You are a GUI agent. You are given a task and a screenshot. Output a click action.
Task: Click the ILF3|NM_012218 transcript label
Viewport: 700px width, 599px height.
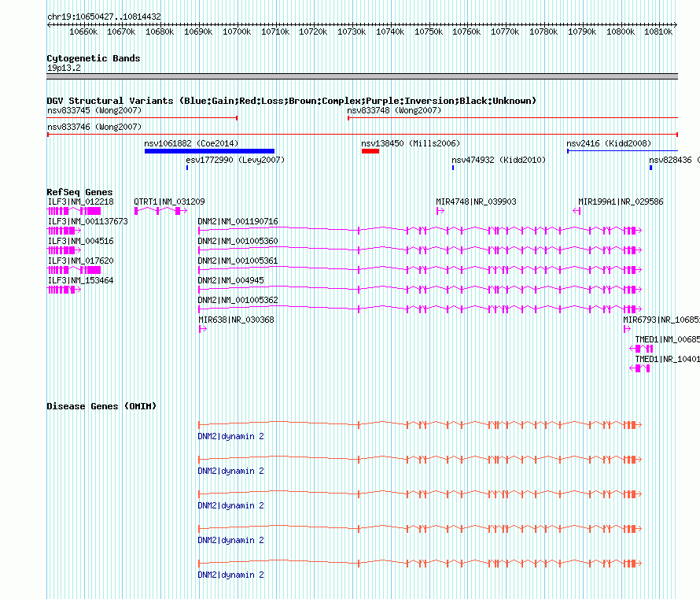tap(80, 202)
